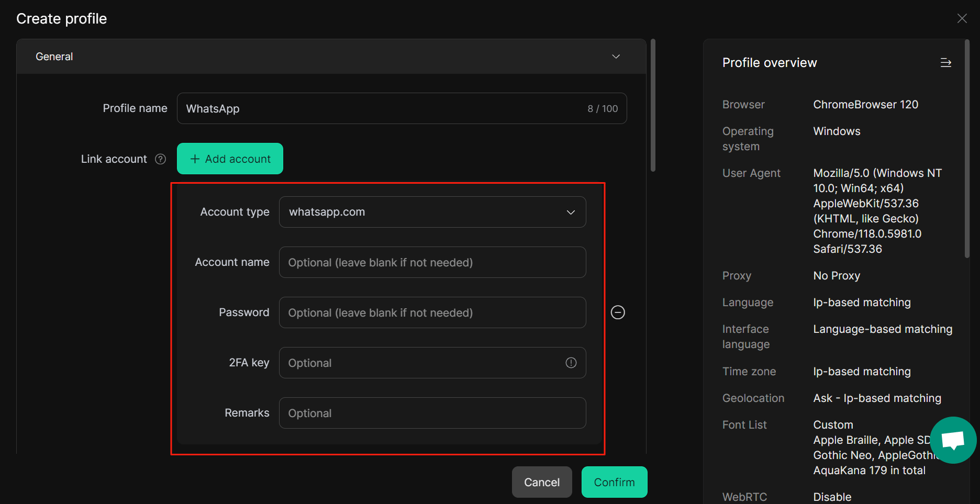Click the Link account help icon
The height and width of the screenshot is (504, 980).
(x=160, y=159)
